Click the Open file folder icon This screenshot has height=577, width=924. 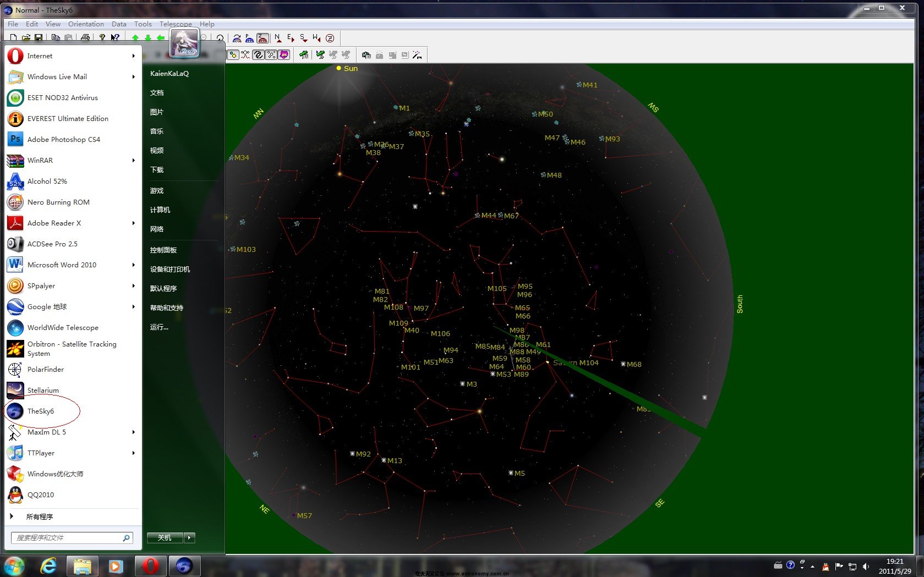(26, 38)
